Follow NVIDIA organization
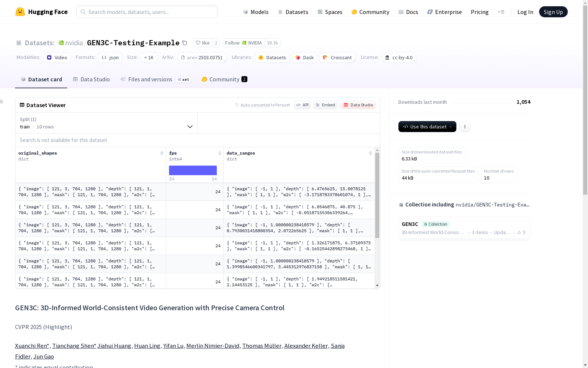 pos(243,43)
